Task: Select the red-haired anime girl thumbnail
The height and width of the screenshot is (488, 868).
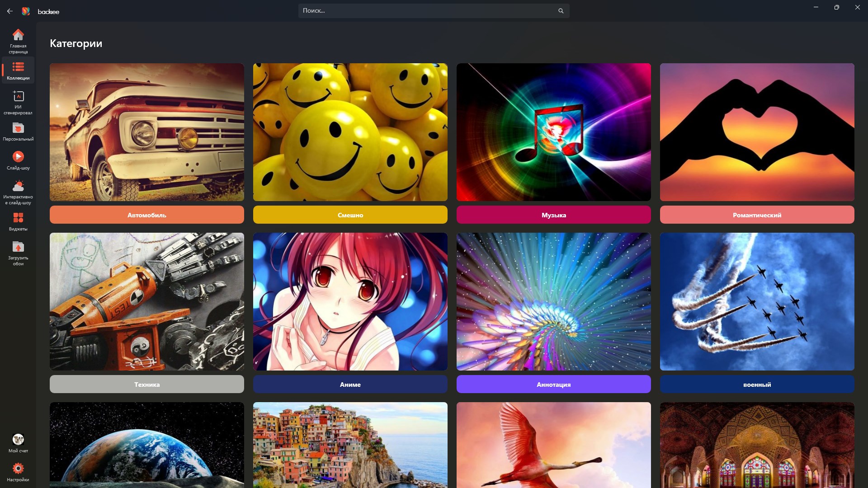Action: [x=350, y=301]
